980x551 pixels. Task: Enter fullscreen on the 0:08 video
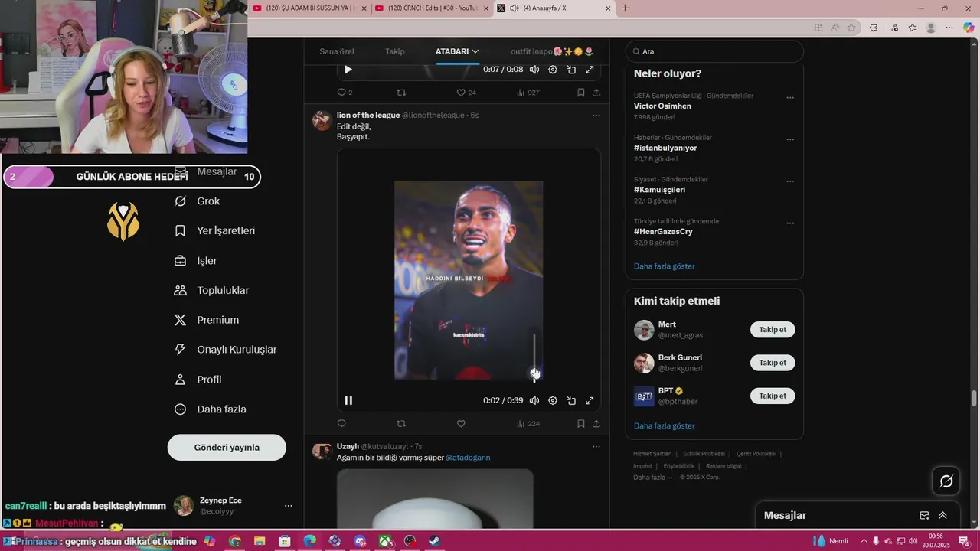pos(590,70)
